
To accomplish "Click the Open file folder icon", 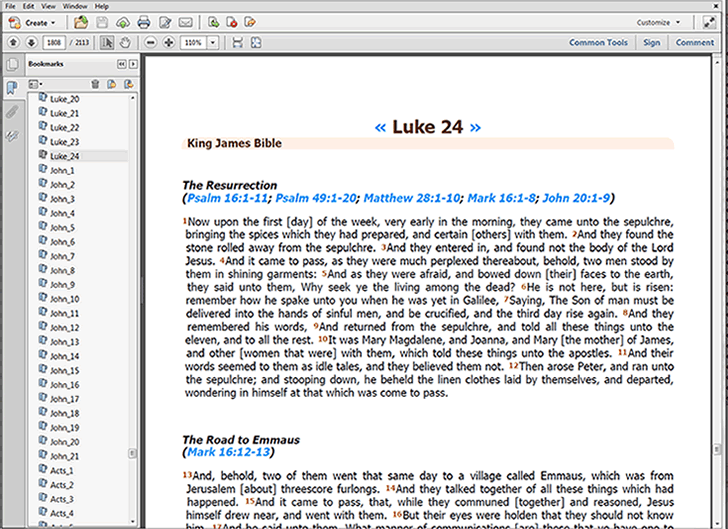I will click(x=81, y=22).
